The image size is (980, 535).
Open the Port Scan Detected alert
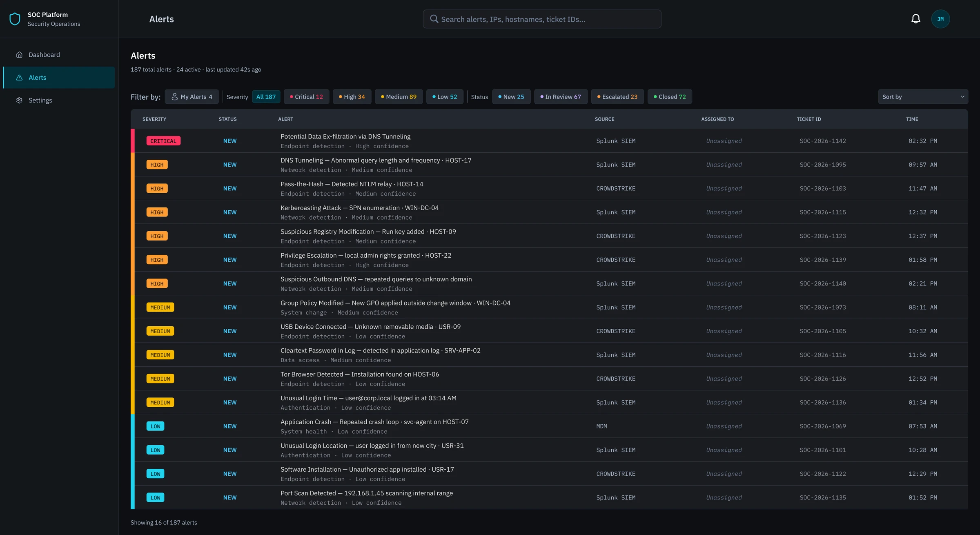(x=549, y=497)
